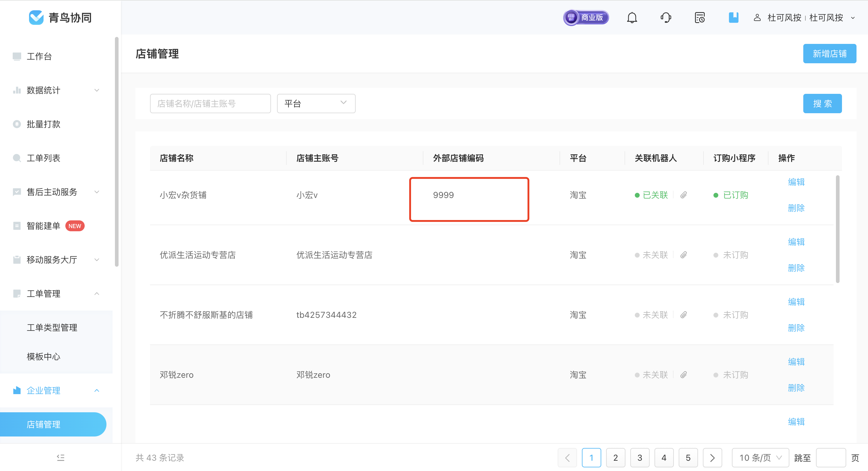Open the 平台 filter dropdown
Image resolution: width=868 pixels, height=471 pixels.
point(316,103)
